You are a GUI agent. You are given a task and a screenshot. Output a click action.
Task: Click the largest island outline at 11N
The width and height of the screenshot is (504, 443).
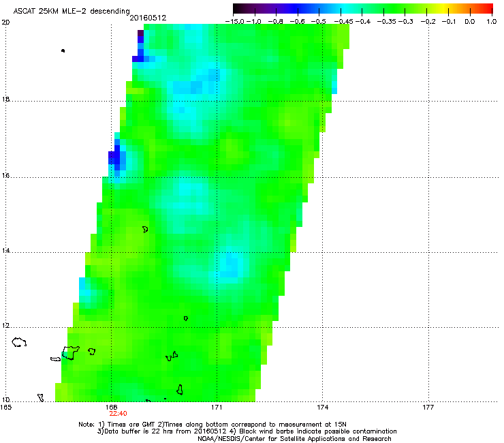click(71, 352)
